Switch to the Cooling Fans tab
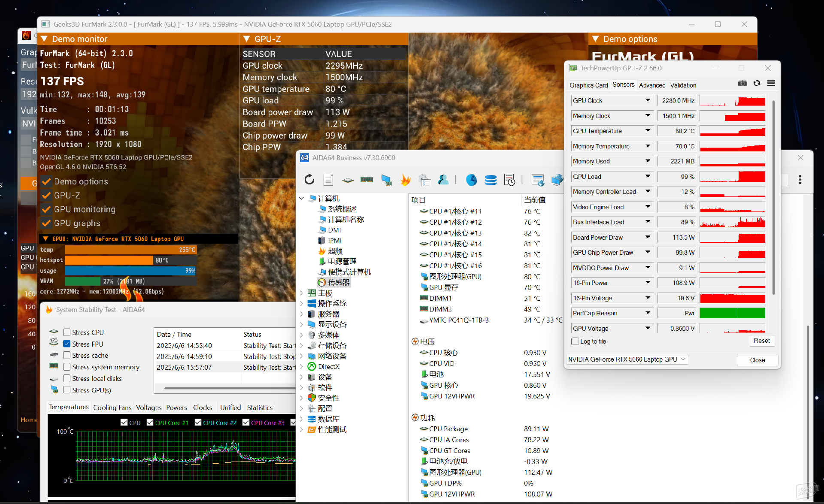Viewport: 824px width, 504px height. tap(112, 407)
